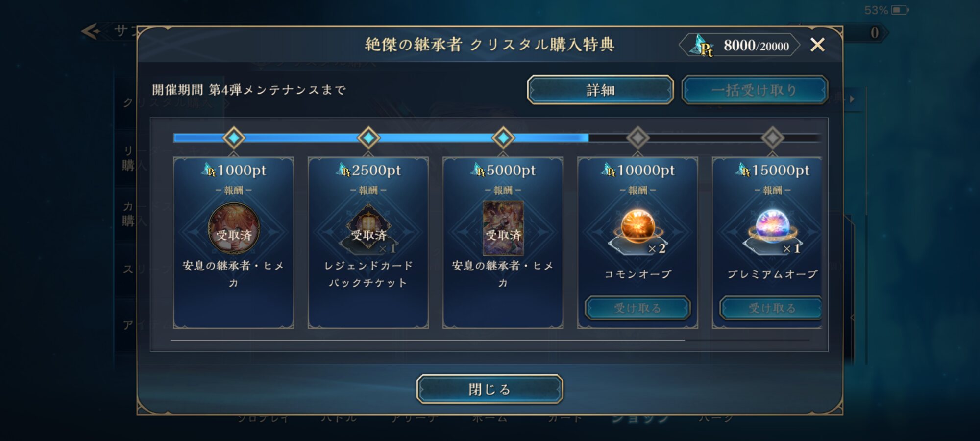Click the 5000pt diamond milestone marker

pos(503,138)
